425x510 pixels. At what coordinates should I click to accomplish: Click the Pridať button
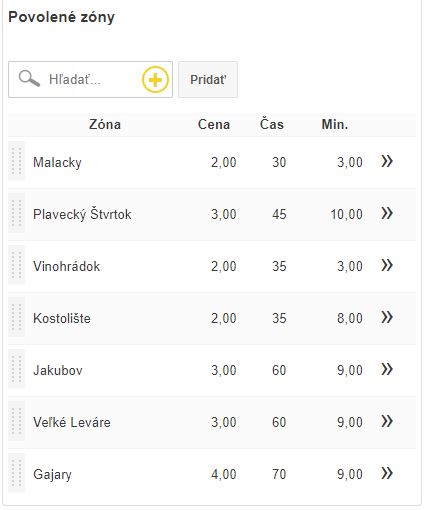208,80
